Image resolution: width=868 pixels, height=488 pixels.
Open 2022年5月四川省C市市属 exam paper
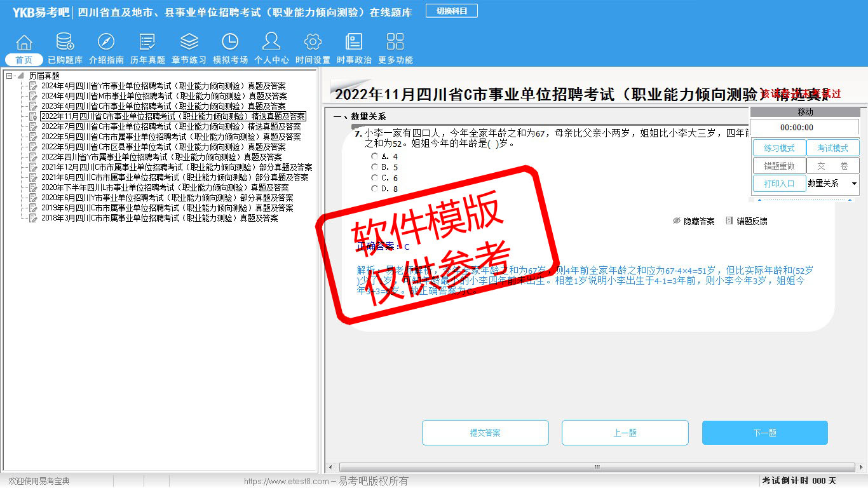click(x=171, y=137)
